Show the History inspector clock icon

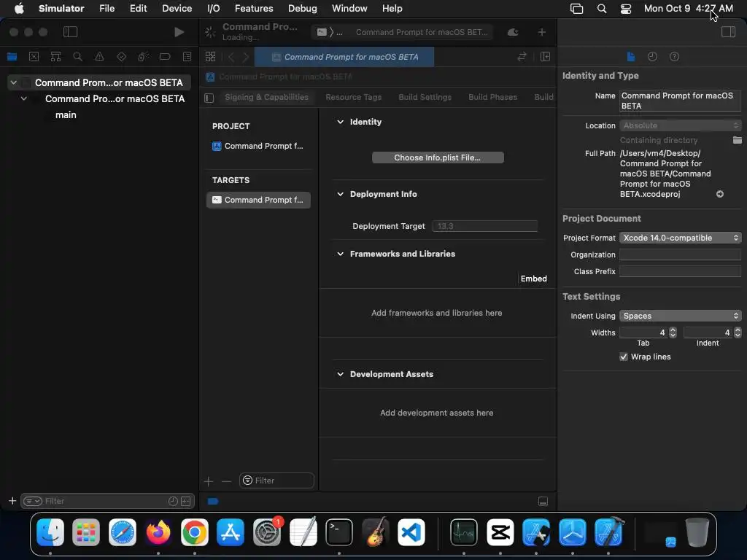[653, 57]
